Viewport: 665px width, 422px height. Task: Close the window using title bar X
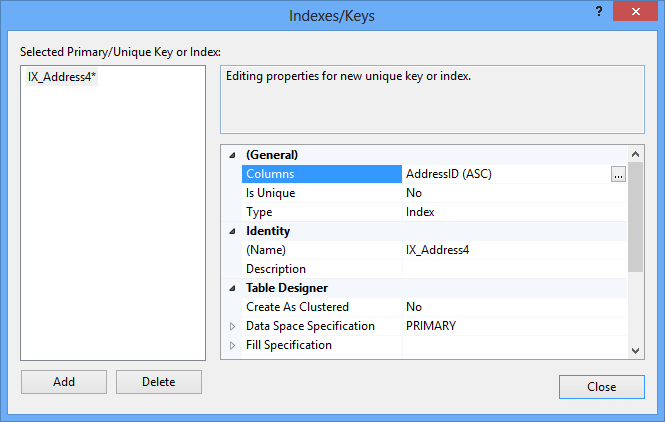click(x=639, y=13)
